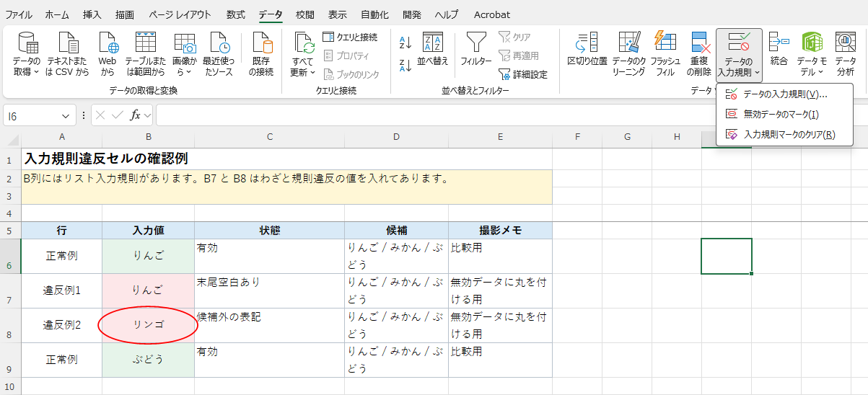868x395 pixels.
Task: Switch to the ページ レイアウト tab
Action: (180, 14)
